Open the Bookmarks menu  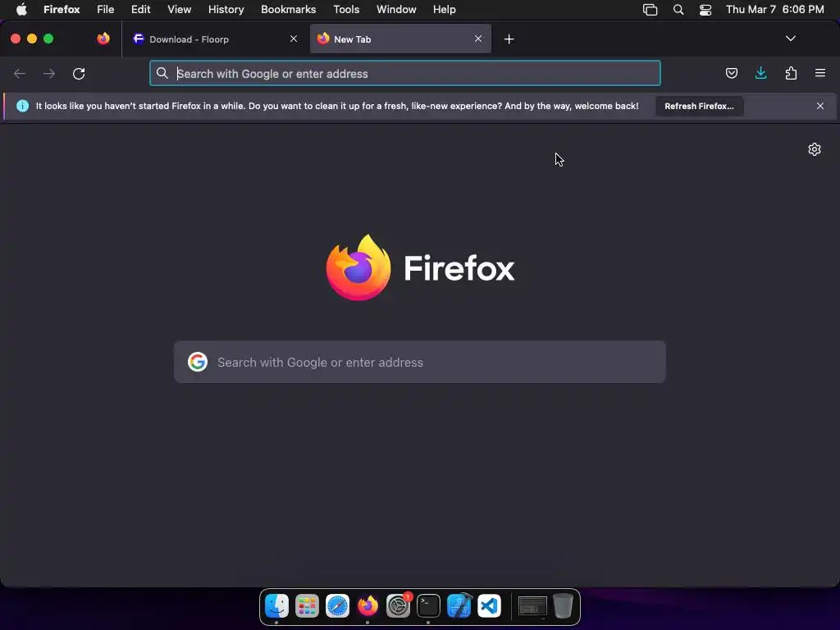coord(288,10)
